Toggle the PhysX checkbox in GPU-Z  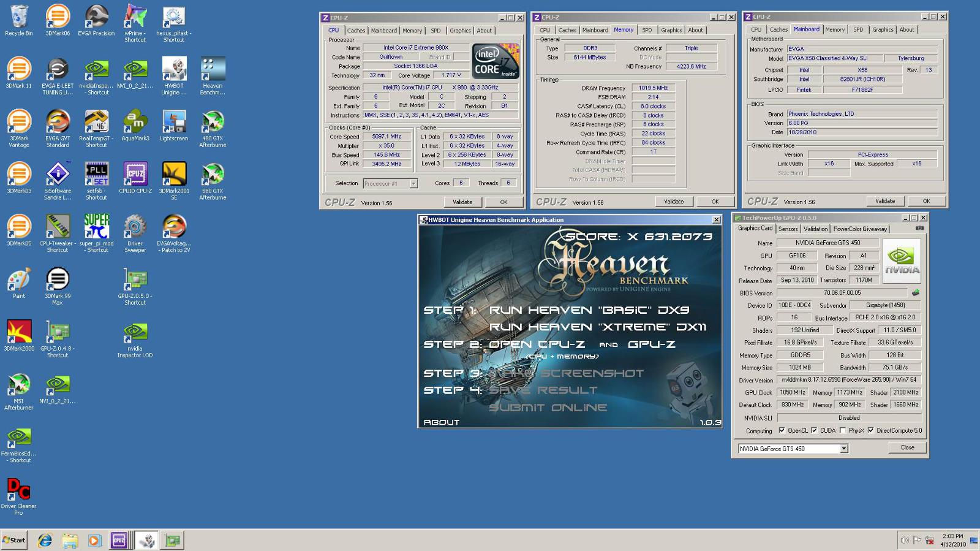pyautogui.click(x=843, y=430)
